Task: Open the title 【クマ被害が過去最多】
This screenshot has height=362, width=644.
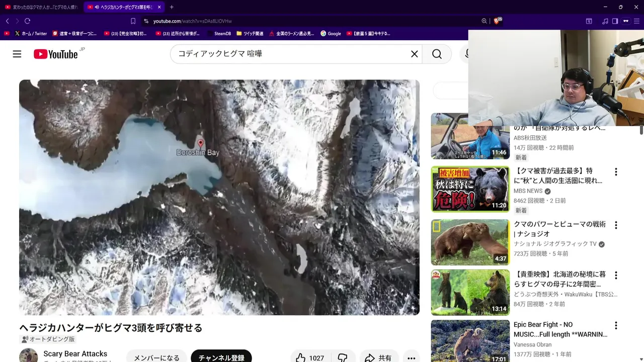Action: coord(558,175)
